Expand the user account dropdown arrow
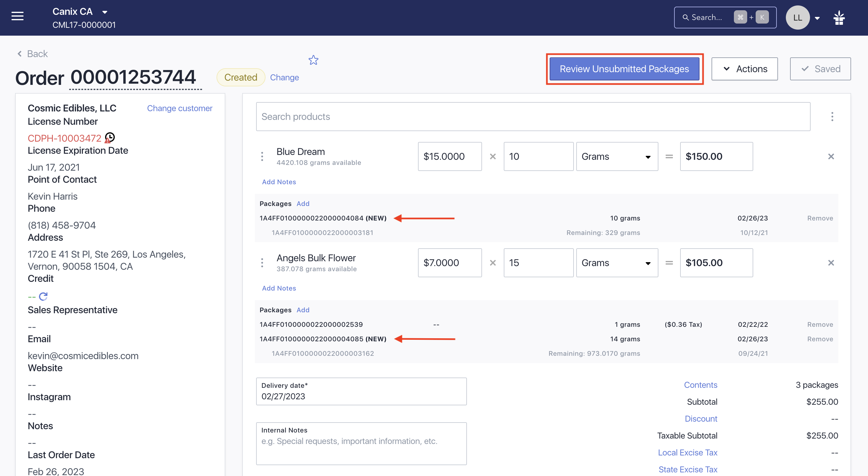Screen dimensions: 868x476 tap(817, 18)
